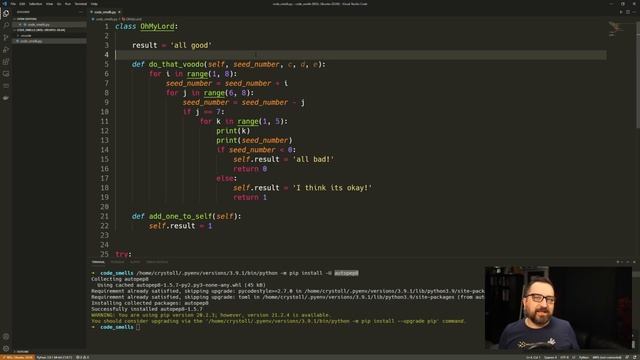Open the Run and Debug view
The image size is (640, 360).
click(6, 50)
